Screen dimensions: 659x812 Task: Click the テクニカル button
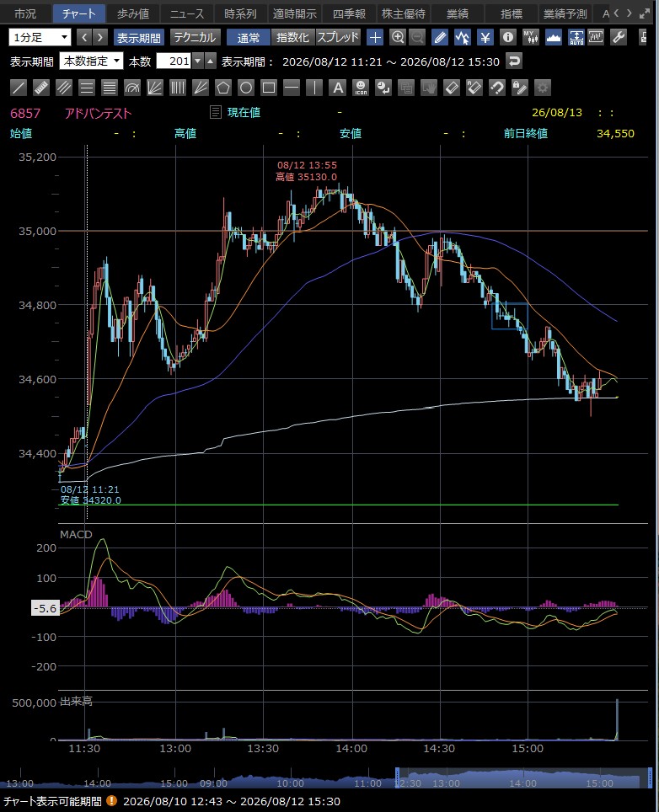195,37
